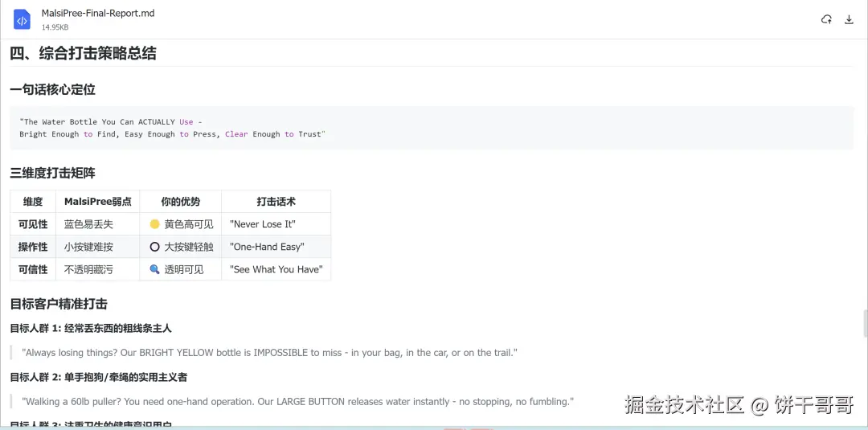
Task: Click cell "One-Hand Easy"
Action: [276, 247]
